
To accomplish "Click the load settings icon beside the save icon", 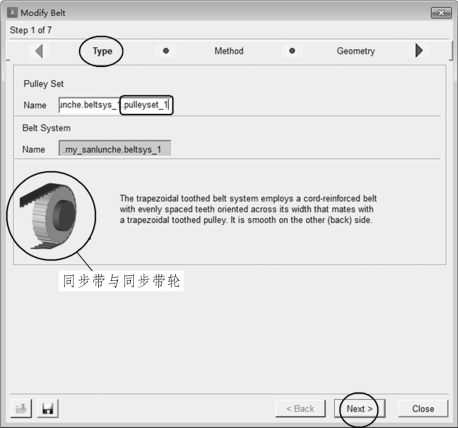I will click(x=21, y=408).
